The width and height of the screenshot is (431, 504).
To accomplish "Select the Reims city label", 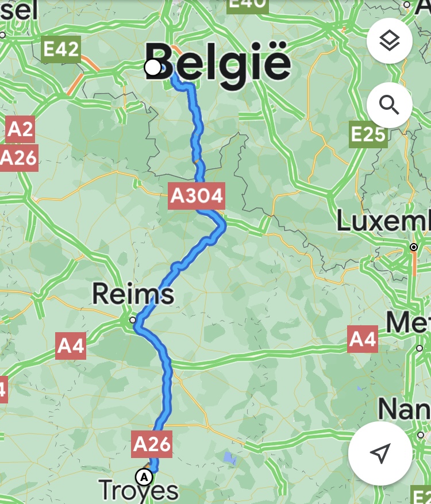I will point(133,294).
